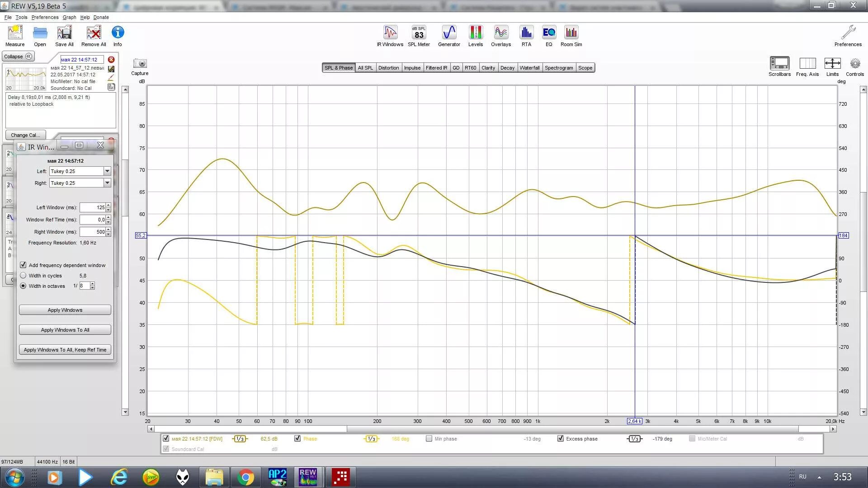Select Width in cycles radio button
Screen dimensions: 868x488
coord(23,276)
